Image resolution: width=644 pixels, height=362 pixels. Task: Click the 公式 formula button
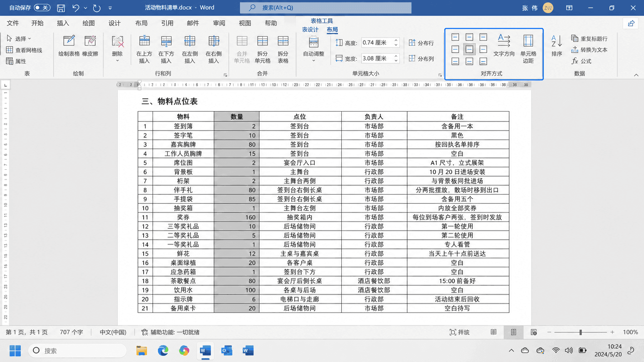pyautogui.click(x=581, y=61)
